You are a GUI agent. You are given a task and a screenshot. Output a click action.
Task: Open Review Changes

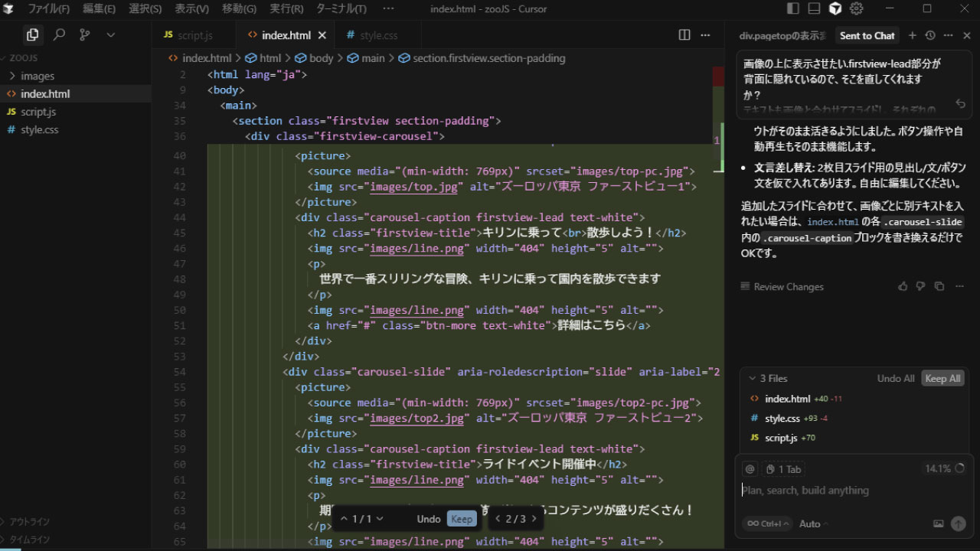click(x=782, y=286)
